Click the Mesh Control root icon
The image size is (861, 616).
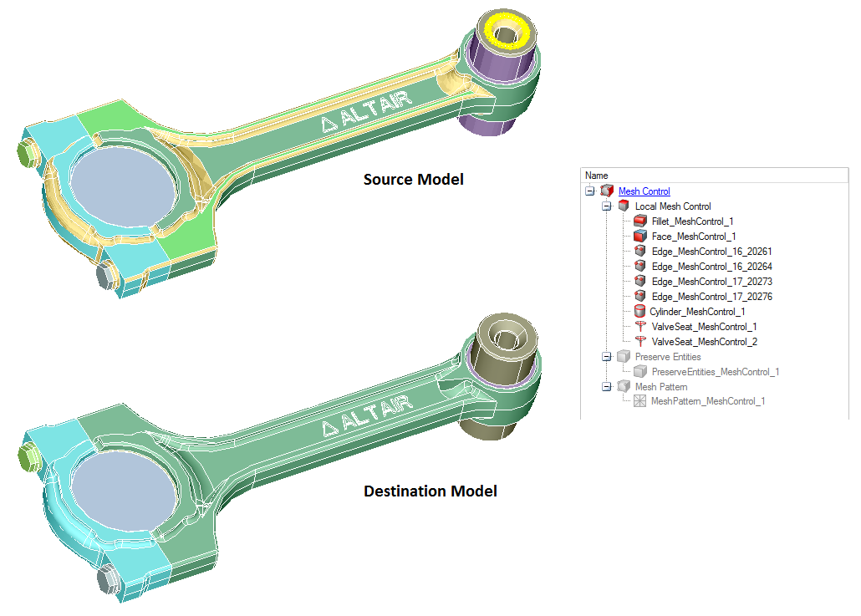click(607, 191)
